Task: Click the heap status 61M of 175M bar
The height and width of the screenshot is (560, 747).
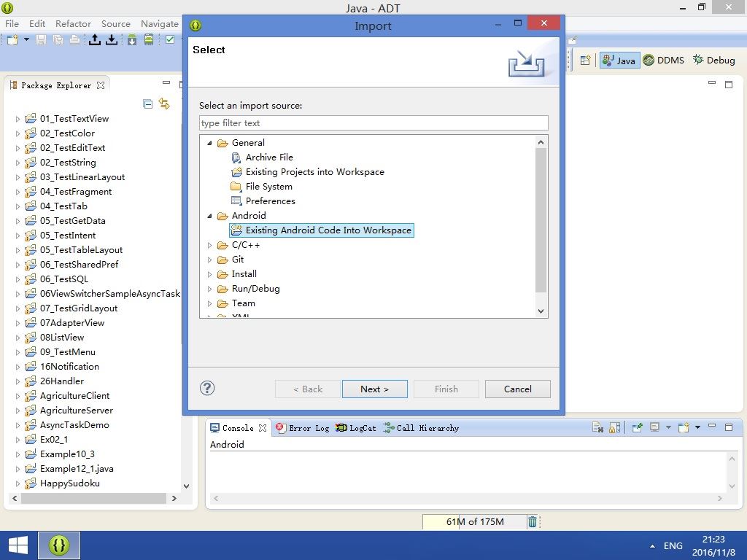Action: pos(474,522)
